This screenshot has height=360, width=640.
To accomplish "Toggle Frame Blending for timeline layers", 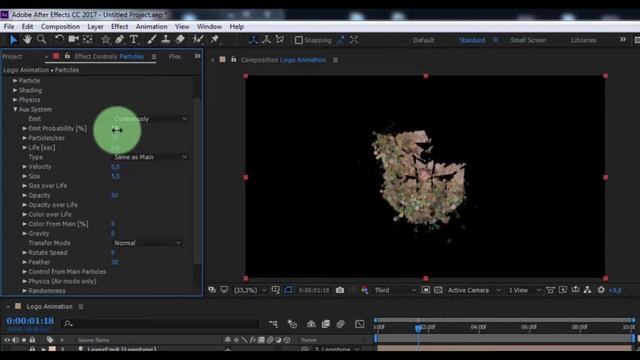I will 326,324.
